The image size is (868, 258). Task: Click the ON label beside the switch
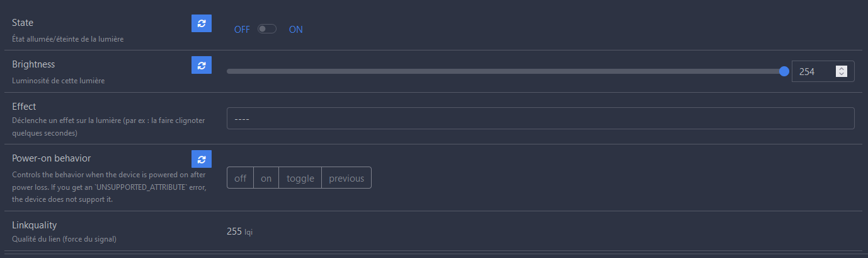coord(296,30)
